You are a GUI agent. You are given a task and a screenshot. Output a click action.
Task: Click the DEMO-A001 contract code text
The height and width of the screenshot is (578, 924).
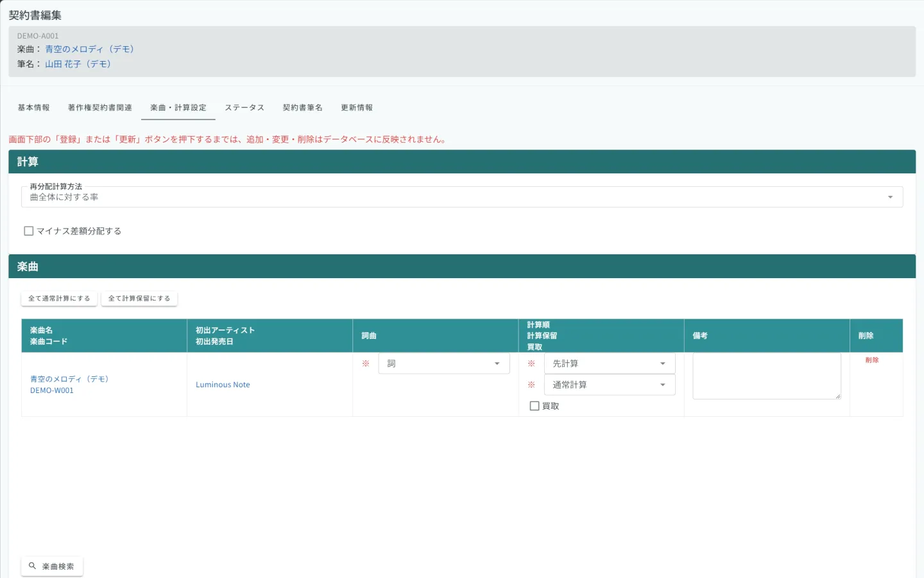pyautogui.click(x=38, y=36)
